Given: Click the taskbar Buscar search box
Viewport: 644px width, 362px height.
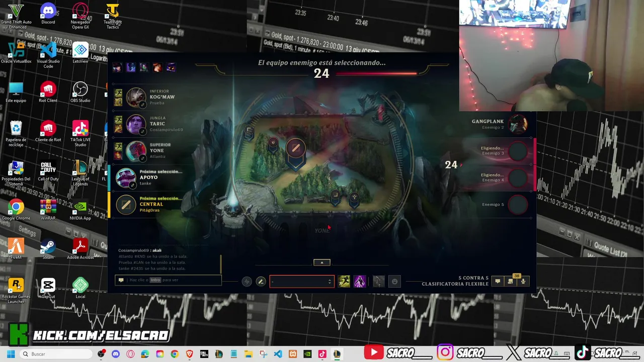Looking at the screenshot, I should click(56, 354).
